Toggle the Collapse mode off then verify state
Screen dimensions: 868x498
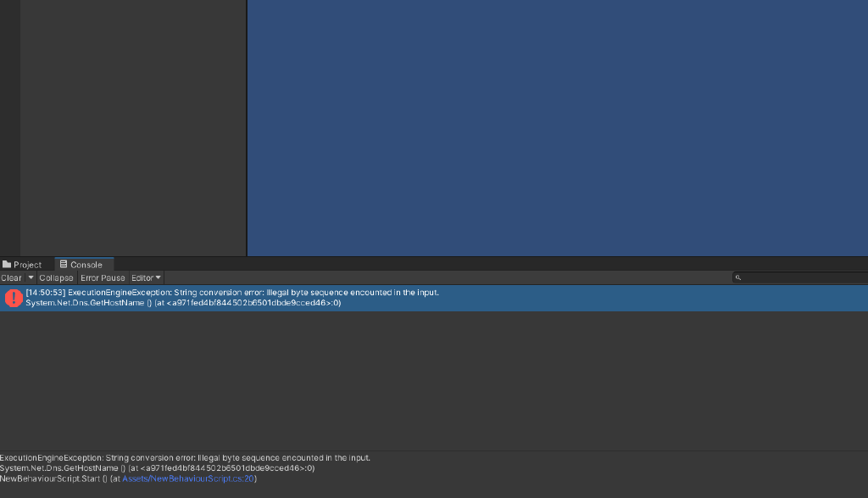click(x=55, y=277)
